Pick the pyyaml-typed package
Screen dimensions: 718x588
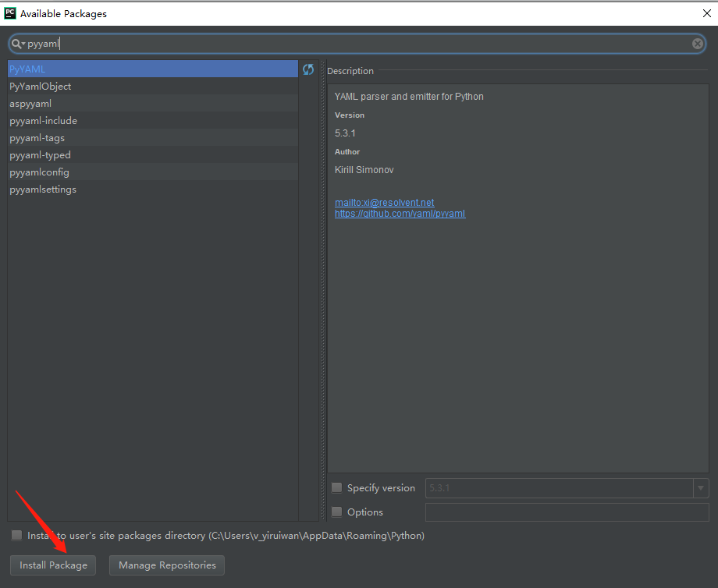pos(153,155)
